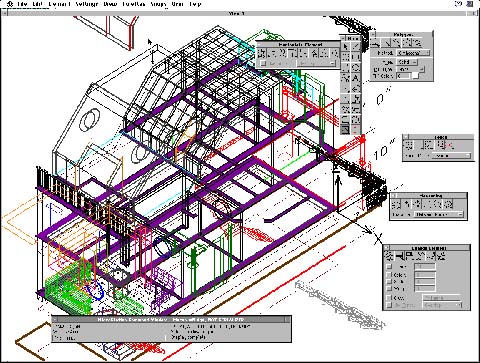This screenshot has width=480, height=363.
Task: Open the Fill Type dropdown in Polygons
Action: click(407, 62)
